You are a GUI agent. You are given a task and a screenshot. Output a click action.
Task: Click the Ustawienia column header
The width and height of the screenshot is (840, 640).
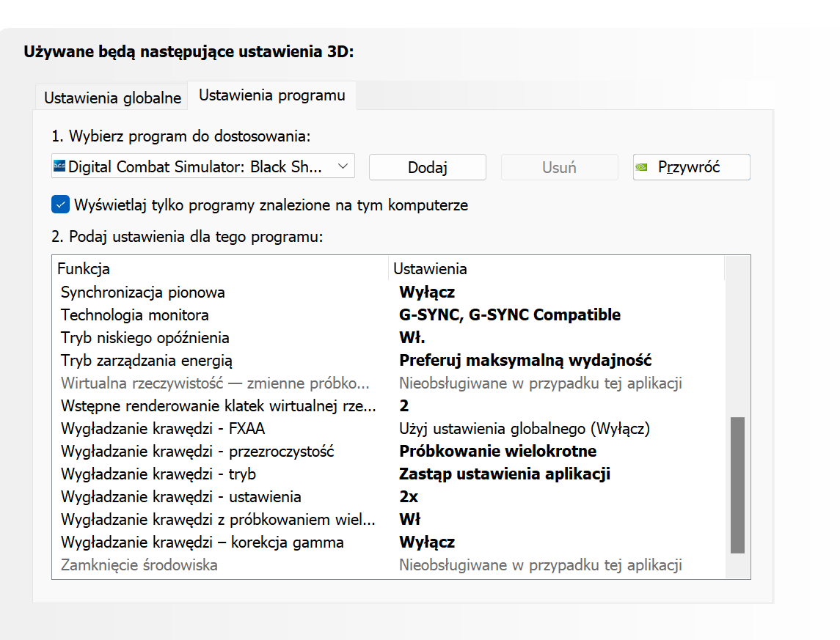coord(557,268)
